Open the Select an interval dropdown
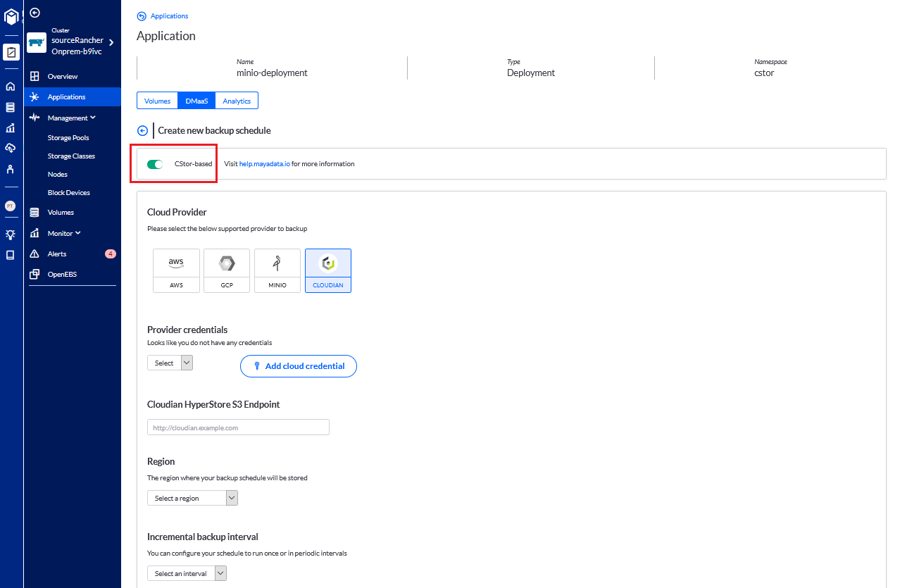The image size is (900, 588). click(x=187, y=573)
